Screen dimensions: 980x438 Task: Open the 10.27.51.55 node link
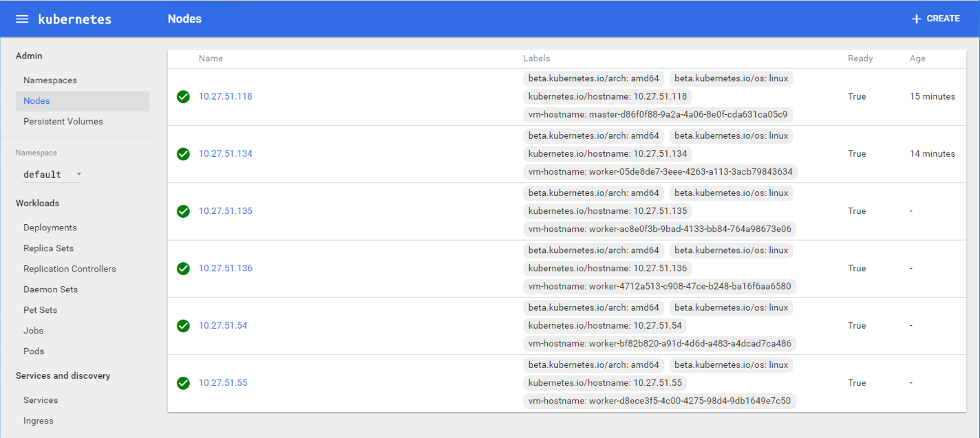point(223,383)
